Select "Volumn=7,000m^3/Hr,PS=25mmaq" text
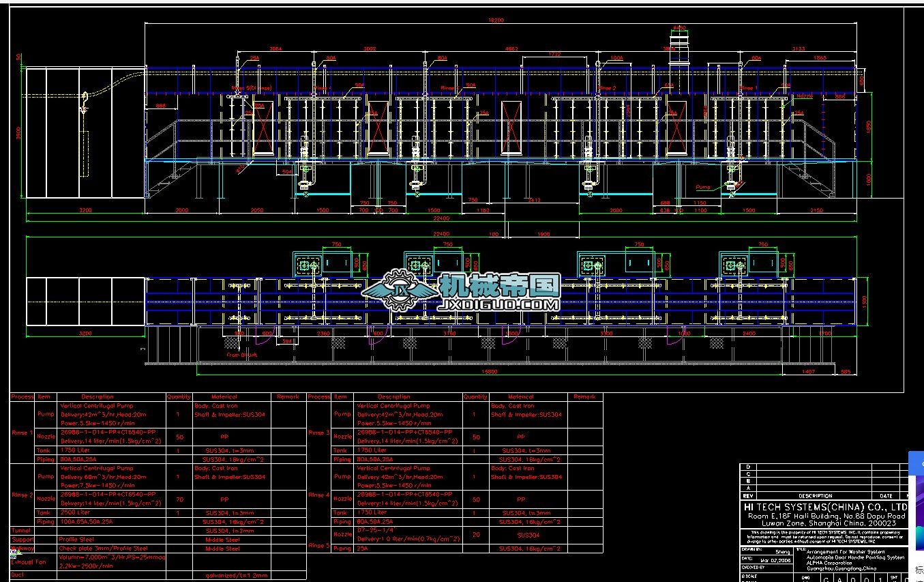The height and width of the screenshot is (582, 924). (112, 557)
